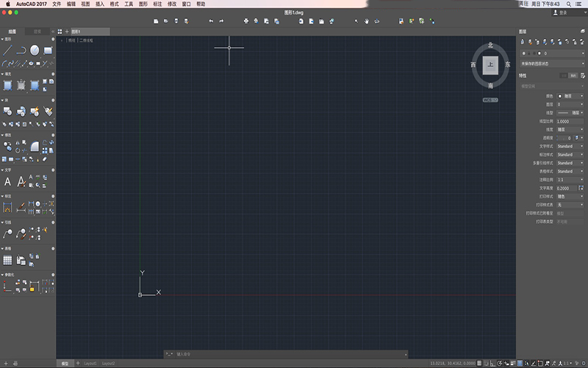The width and height of the screenshot is (588, 368).
Task: Select the Line drawing tool
Action: [7, 50]
